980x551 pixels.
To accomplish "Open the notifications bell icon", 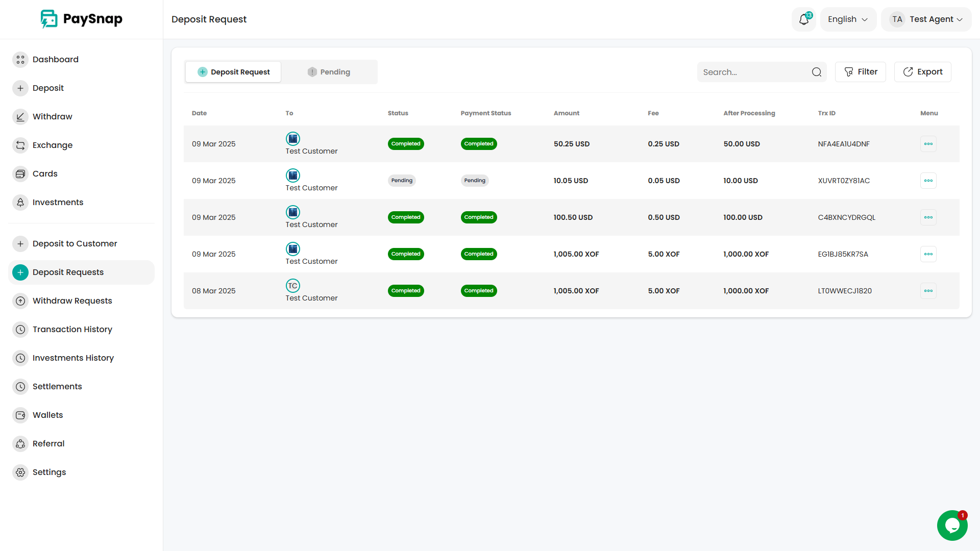I will coord(804,19).
